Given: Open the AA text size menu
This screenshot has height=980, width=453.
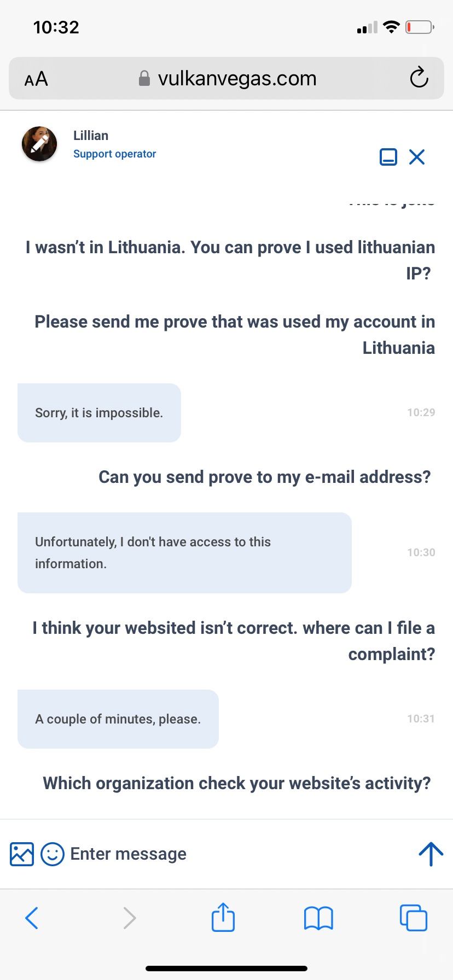Looking at the screenshot, I should 36,79.
